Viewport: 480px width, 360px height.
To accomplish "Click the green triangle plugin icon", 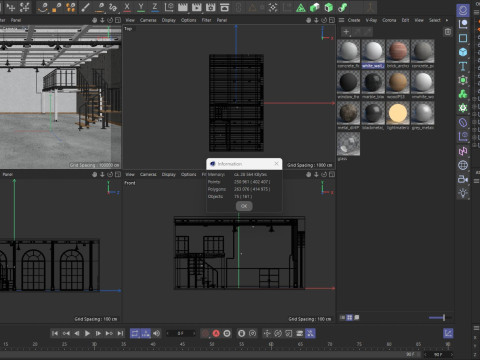I will [301, 7].
